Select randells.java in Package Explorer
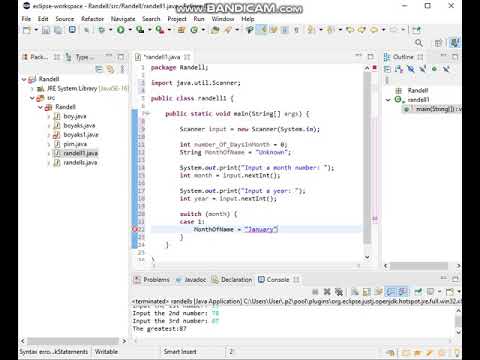The width and height of the screenshot is (480, 360). [x=80, y=163]
